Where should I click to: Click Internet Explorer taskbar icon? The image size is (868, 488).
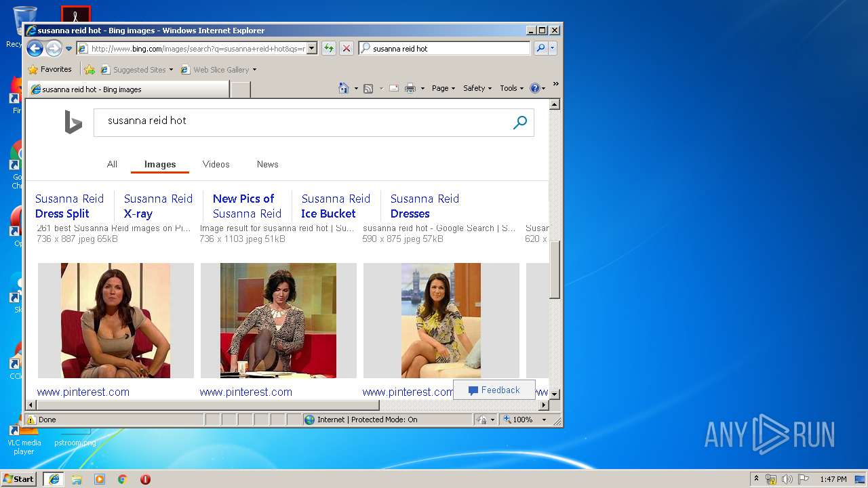point(54,479)
